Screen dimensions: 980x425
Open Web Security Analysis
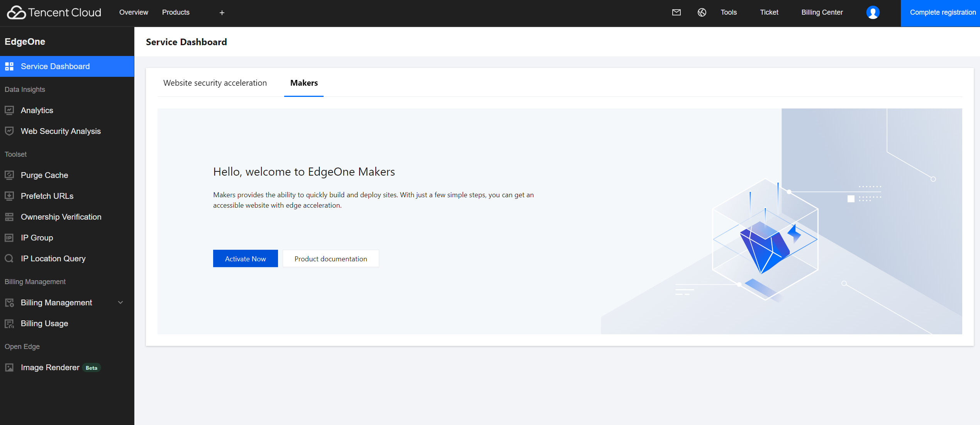click(x=67, y=131)
